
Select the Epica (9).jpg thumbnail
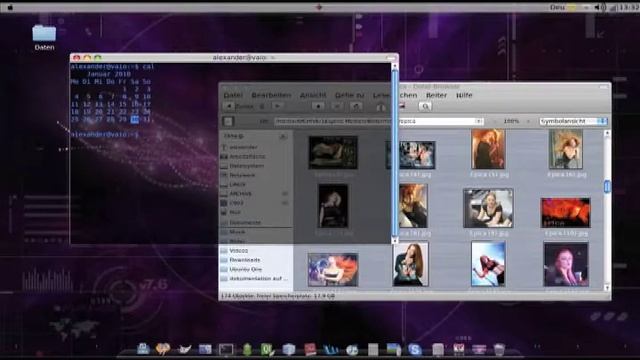[488, 208]
